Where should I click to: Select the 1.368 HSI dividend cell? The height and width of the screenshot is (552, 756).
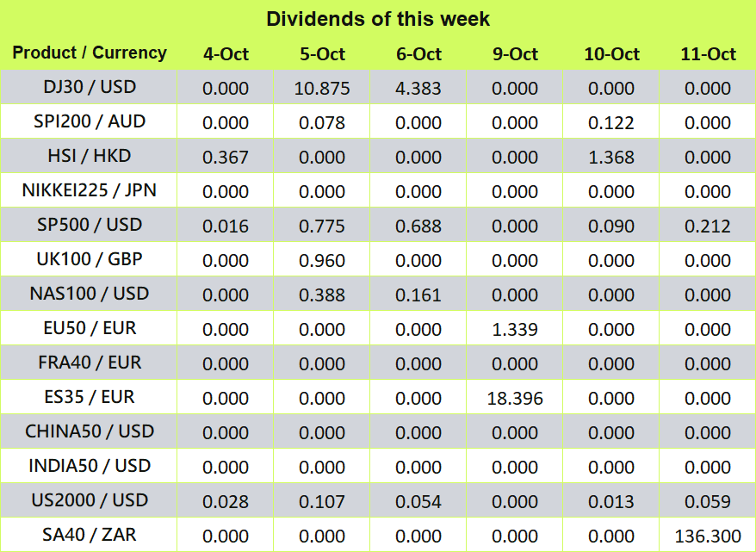[611, 158]
